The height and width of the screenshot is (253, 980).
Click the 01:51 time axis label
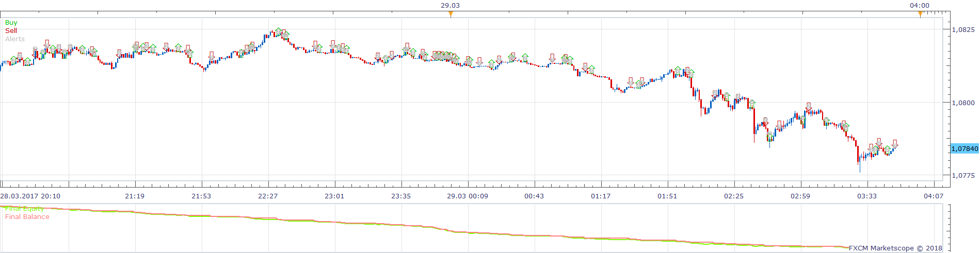[667, 196]
